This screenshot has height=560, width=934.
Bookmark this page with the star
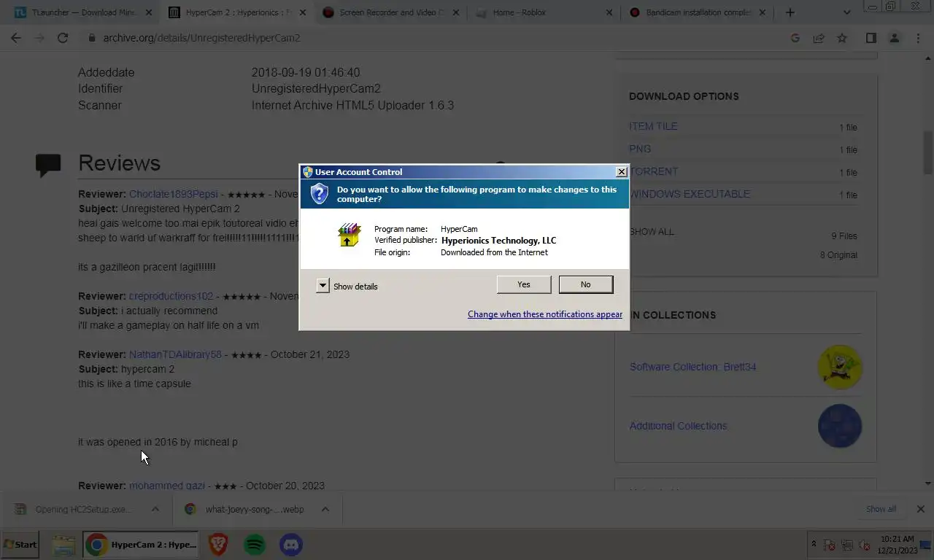(x=842, y=38)
